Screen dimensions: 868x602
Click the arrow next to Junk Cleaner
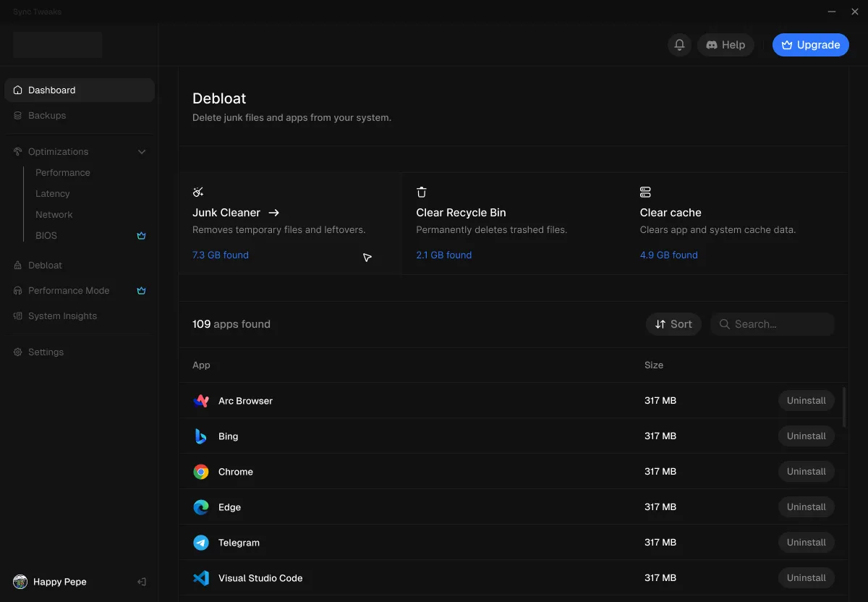[273, 213]
